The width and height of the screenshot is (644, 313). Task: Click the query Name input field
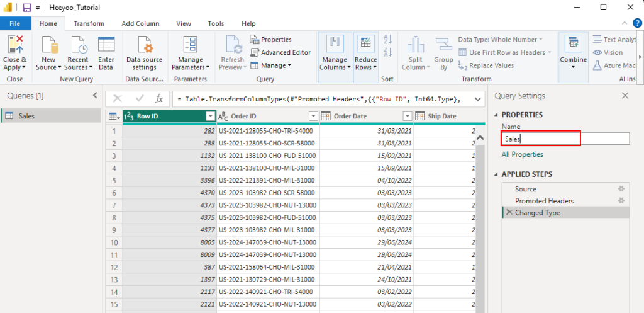[x=565, y=139]
